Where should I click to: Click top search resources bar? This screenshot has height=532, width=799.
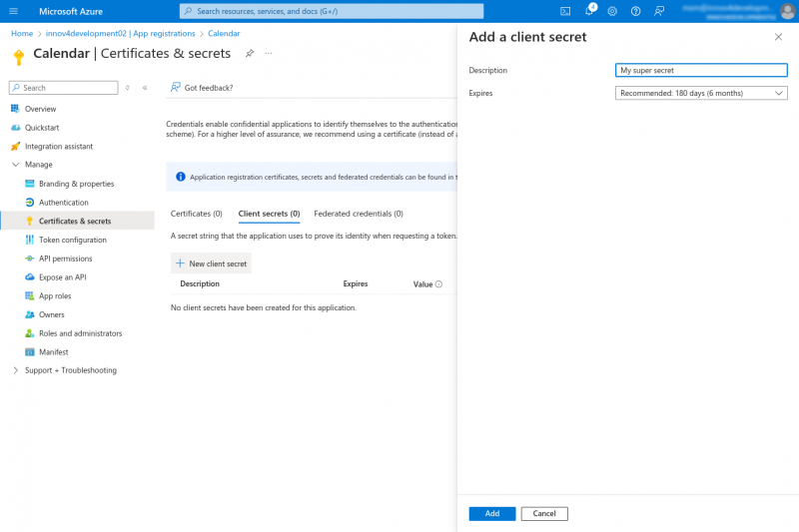click(x=332, y=11)
